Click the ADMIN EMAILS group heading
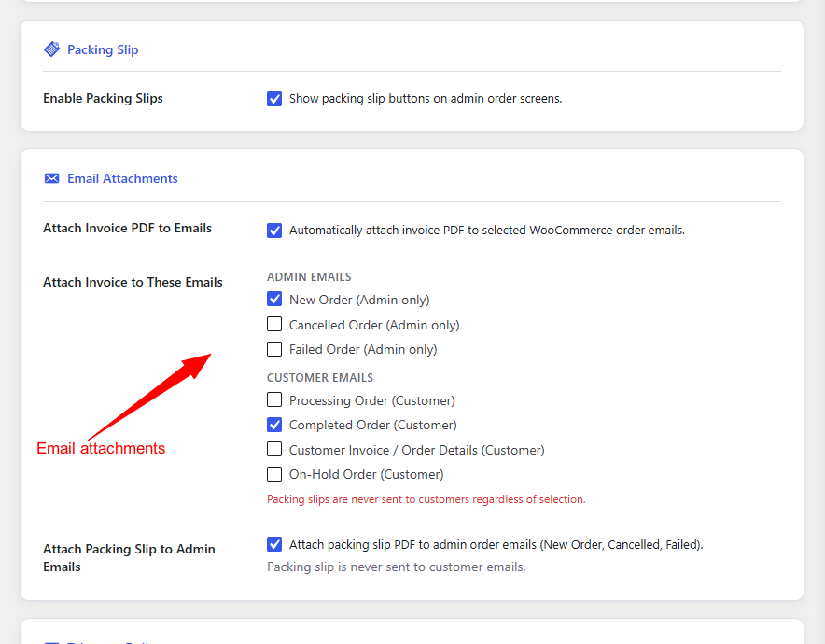This screenshot has width=825, height=644. [x=309, y=277]
